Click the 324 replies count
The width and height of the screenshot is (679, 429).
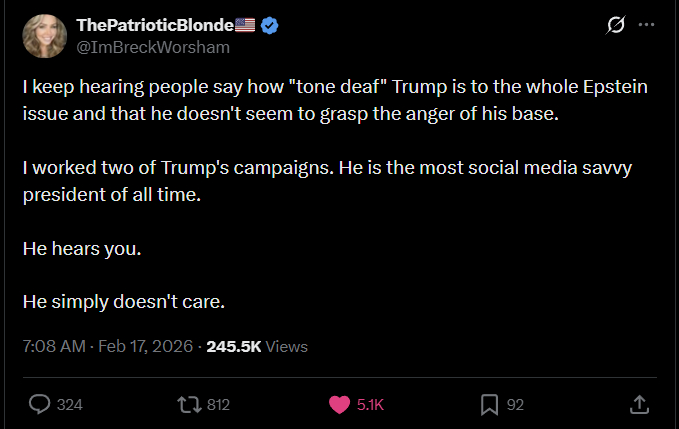pos(69,404)
